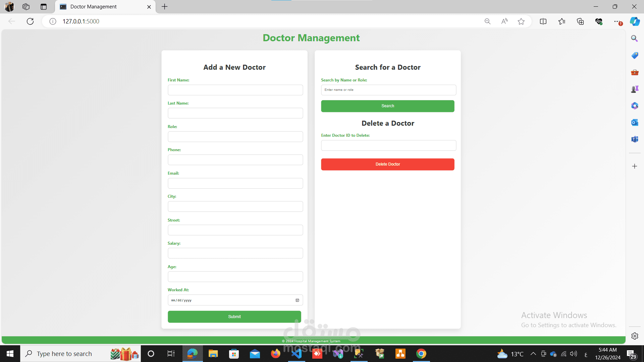The width and height of the screenshot is (644, 362).
Task: Focus the Age input field
Action: pyautogui.click(x=235, y=277)
